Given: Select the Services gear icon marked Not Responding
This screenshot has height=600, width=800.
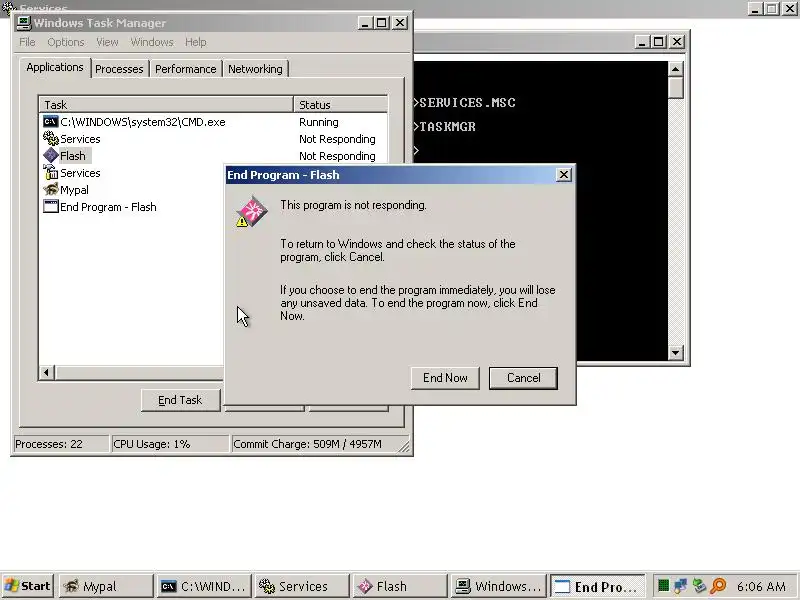Looking at the screenshot, I should (x=51, y=138).
